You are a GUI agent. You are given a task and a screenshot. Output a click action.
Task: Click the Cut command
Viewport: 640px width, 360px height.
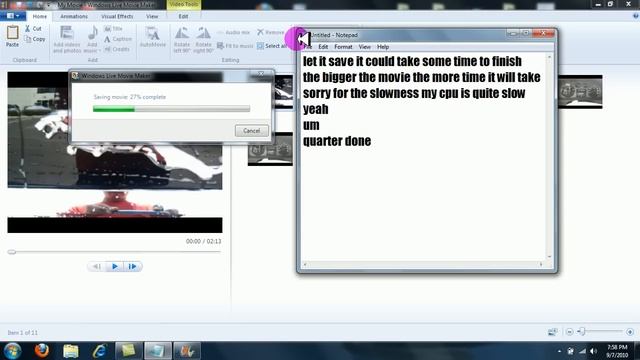point(33,29)
